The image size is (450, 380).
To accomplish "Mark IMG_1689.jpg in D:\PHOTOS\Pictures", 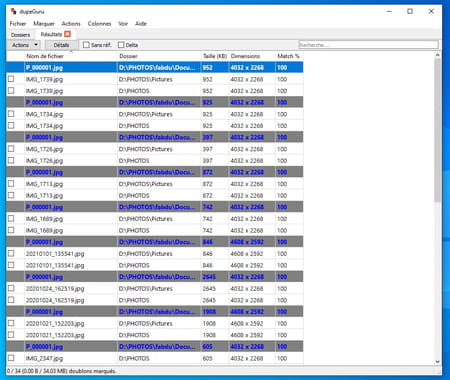I will [x=11, y=219].
